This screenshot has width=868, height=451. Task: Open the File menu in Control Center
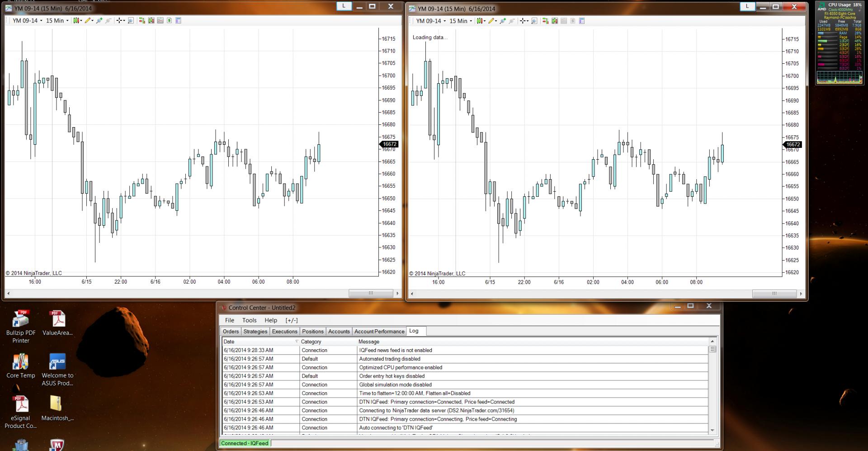click(230, 320)
